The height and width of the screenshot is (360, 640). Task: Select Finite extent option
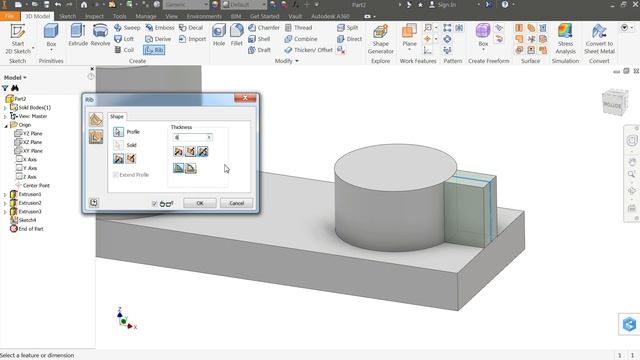[191, 168]
